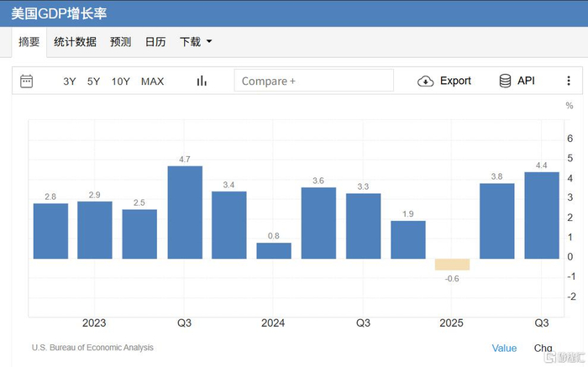Click the Export cloud download icon
This screenshot has width=588, height=367.
pos(425,81)
